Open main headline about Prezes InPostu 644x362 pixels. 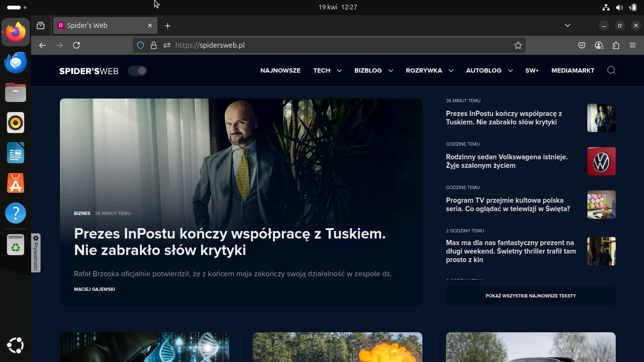[230, 242]
